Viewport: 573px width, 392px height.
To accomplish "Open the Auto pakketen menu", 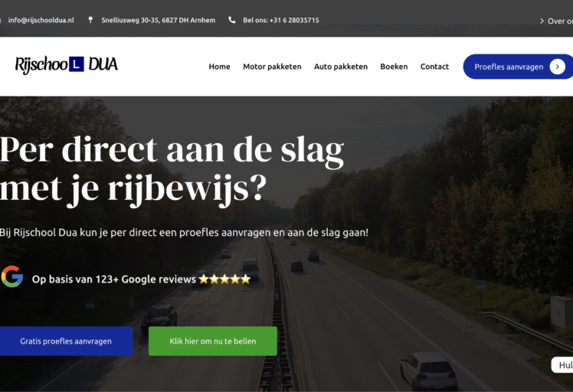I will click(x=341, y=67).
